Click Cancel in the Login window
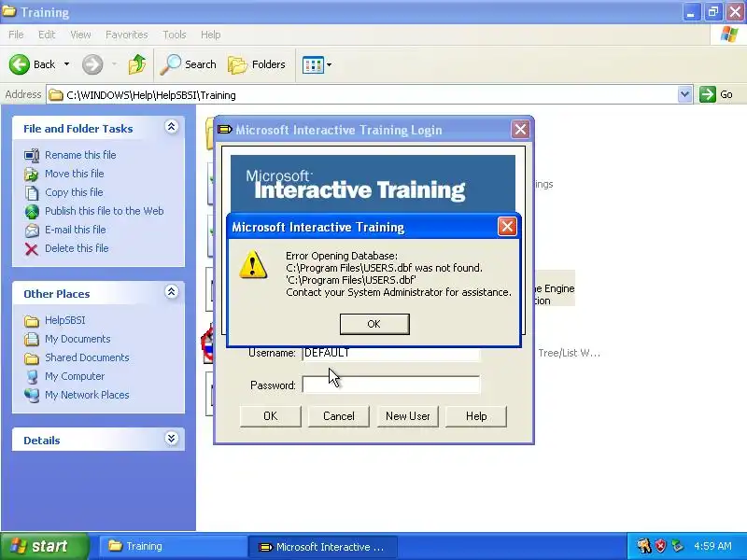This screenshot has width=747, height=560. (339, 416)
